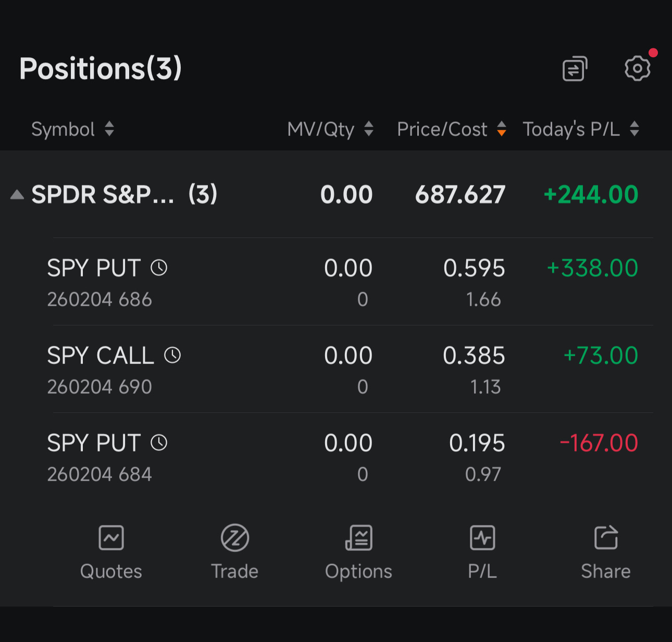This screenshot has width=672, height=642.
Task: Click SPDR group market value 0.00
Action: coord(346,195)
